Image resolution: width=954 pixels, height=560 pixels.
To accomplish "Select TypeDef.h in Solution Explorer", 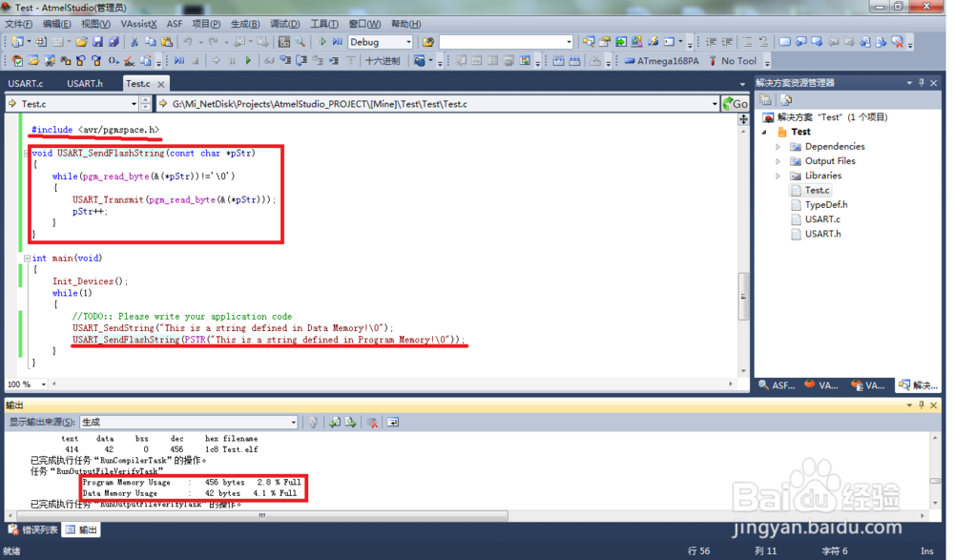I will (825, 205).
